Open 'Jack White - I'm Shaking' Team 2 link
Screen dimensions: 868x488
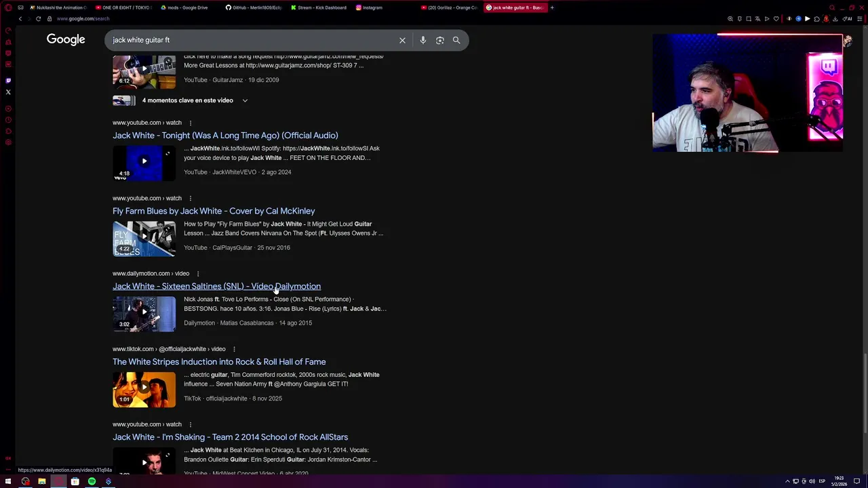(230, 437)
